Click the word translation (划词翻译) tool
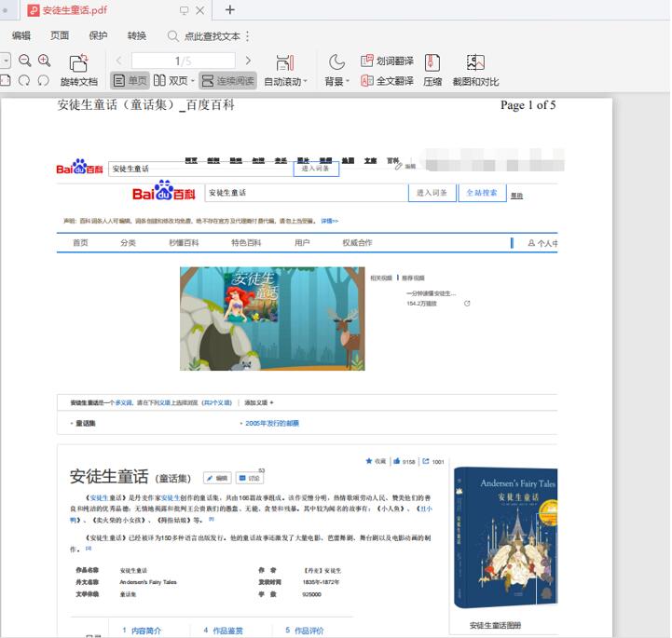672x638 pixels. point(387,61)
